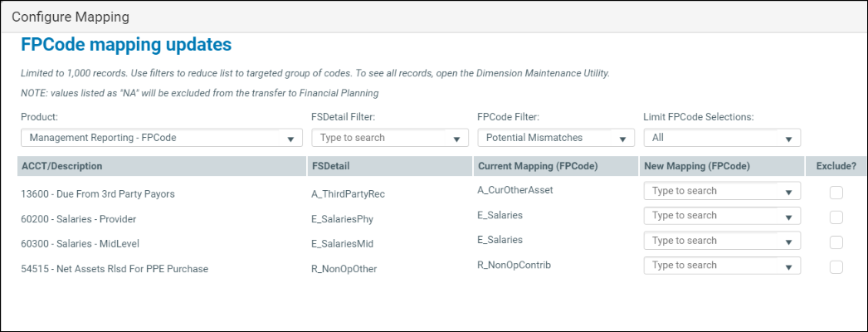This screenshot has height=332, width=868.
Task: Click the New Mapping (FPCode) column header
Action: point(697,166)
